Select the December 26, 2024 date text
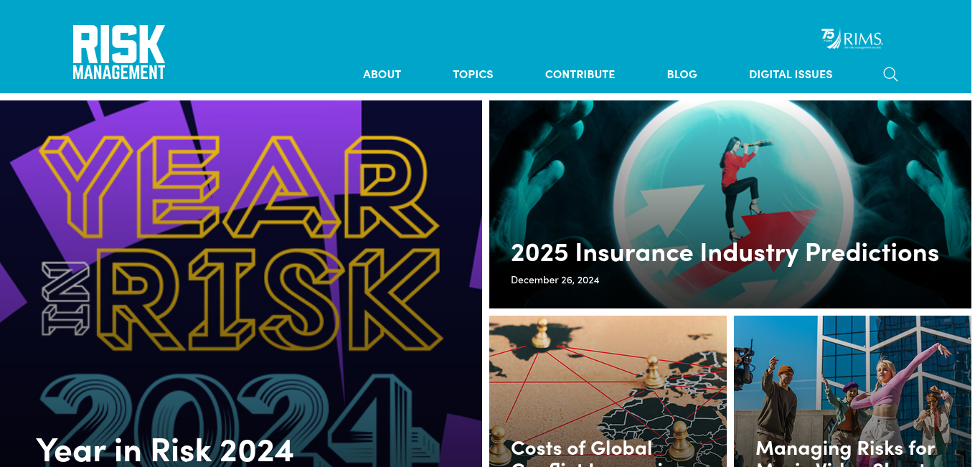Image resolution: width=980 pixels, height=467 pixels. [x=555, y=280]
